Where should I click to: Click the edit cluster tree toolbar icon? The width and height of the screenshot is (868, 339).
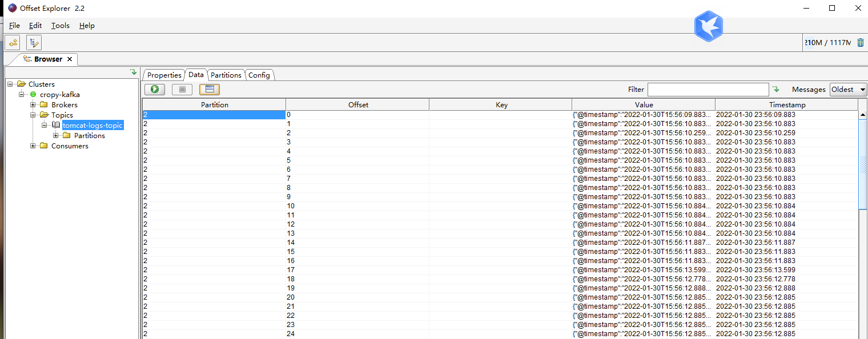34,43
